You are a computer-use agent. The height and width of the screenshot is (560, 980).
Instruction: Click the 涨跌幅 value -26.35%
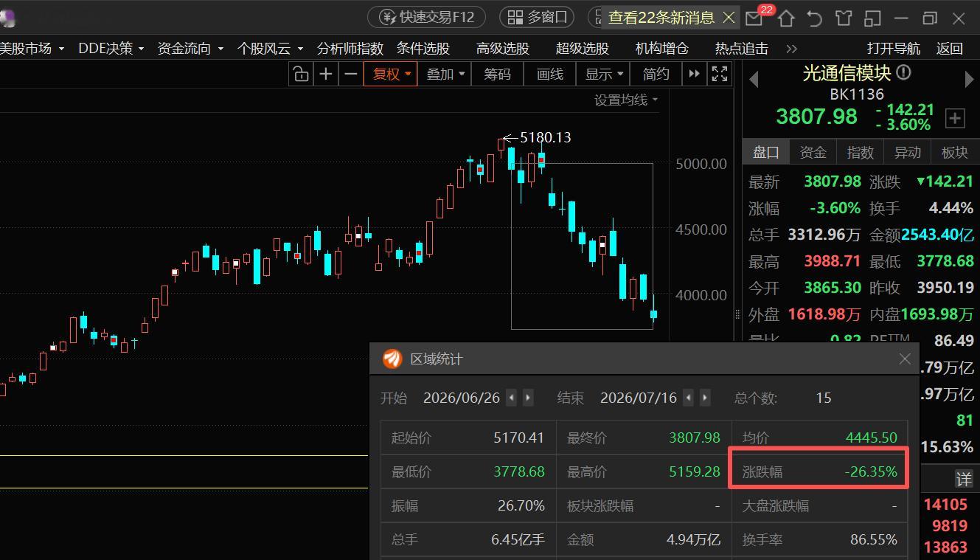[871, 471]
